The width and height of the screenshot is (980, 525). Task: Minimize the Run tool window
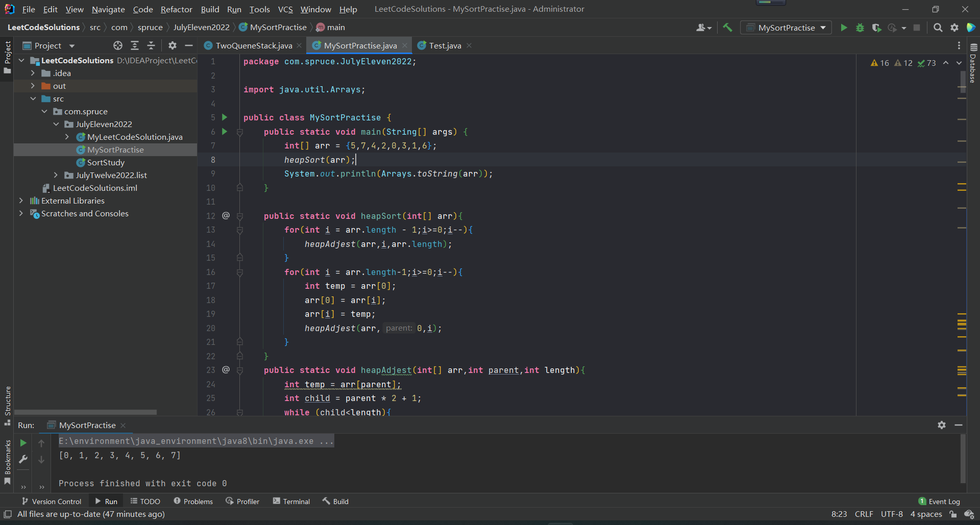tap(959, 425)
